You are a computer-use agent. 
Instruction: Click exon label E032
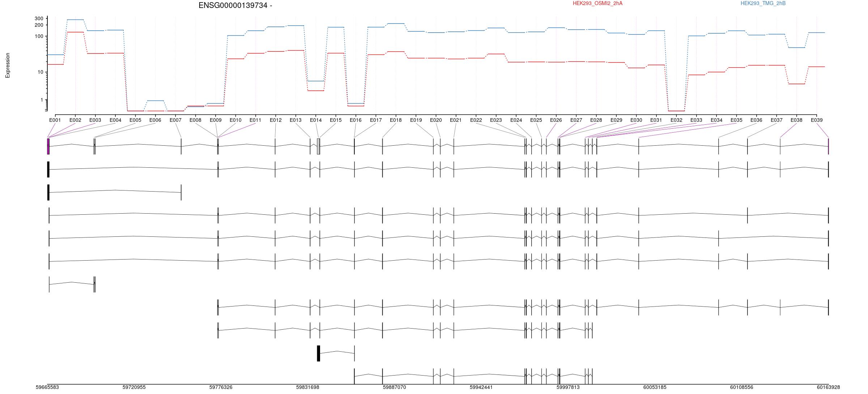pos(676,120)
